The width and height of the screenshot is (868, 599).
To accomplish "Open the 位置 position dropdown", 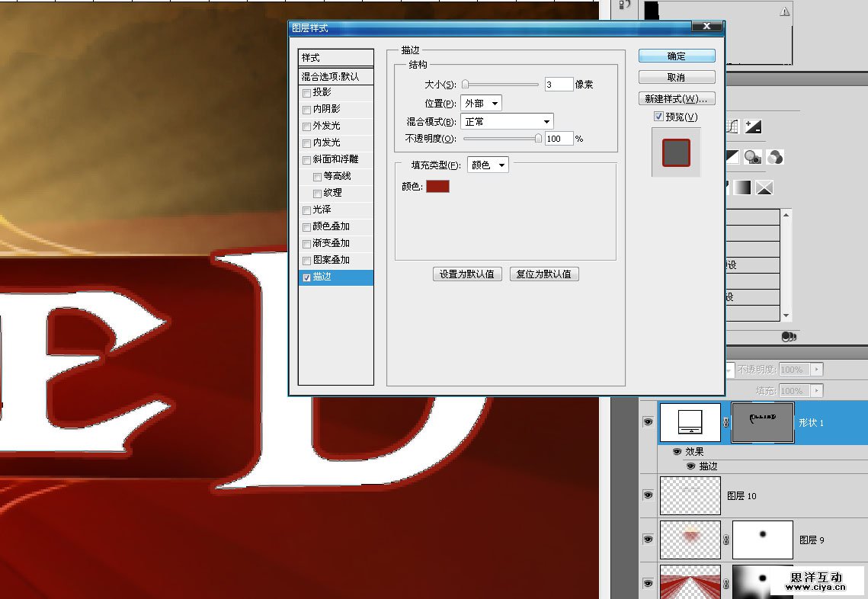I will pos(481,103).
